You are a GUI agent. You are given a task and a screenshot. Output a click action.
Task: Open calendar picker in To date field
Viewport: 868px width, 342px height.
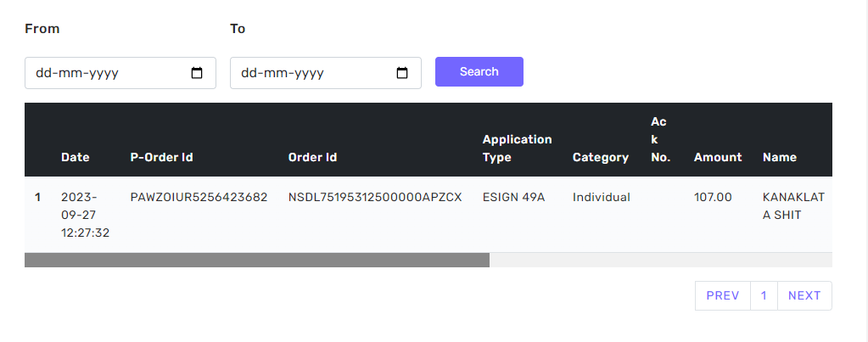(x=402, y=73)
